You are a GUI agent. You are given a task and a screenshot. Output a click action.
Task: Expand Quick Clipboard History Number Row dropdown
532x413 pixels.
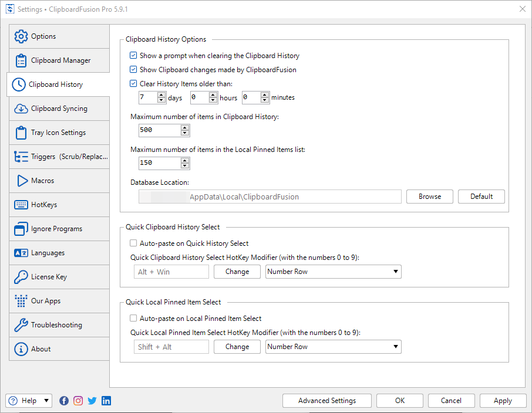(x=333, y=272)
